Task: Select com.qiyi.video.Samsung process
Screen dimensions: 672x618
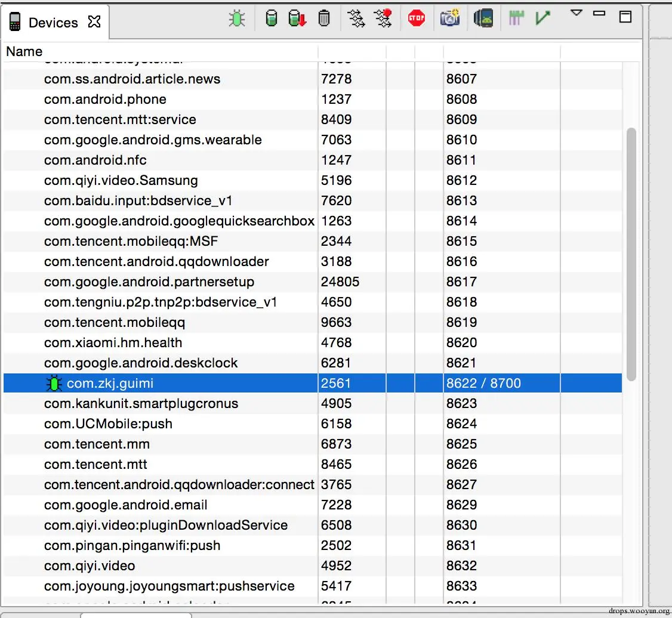Action: [x=313, y=180]
